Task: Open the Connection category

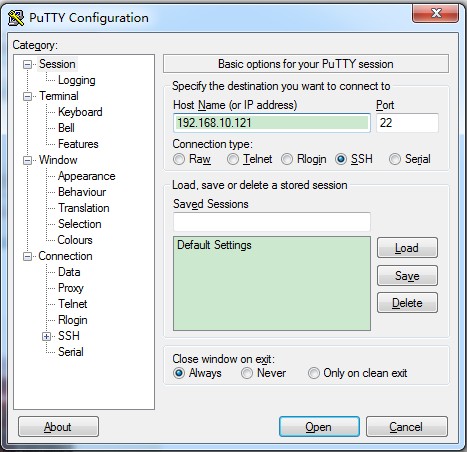Action: (x=65, y=256)
